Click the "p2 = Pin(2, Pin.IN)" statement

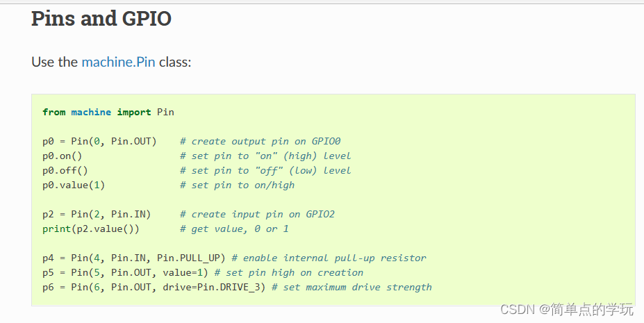tap(97, 214)
